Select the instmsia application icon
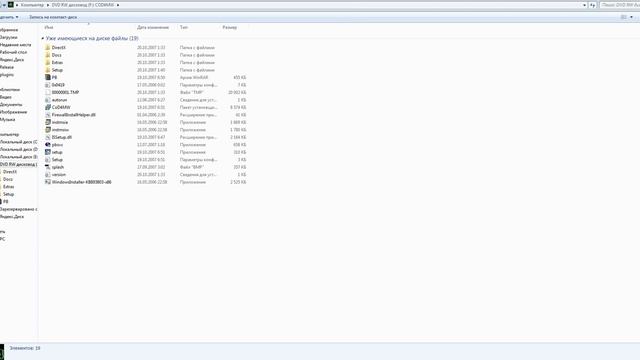Image resolution: width=640 pixels, height=360 pixels. pos(48,122)
